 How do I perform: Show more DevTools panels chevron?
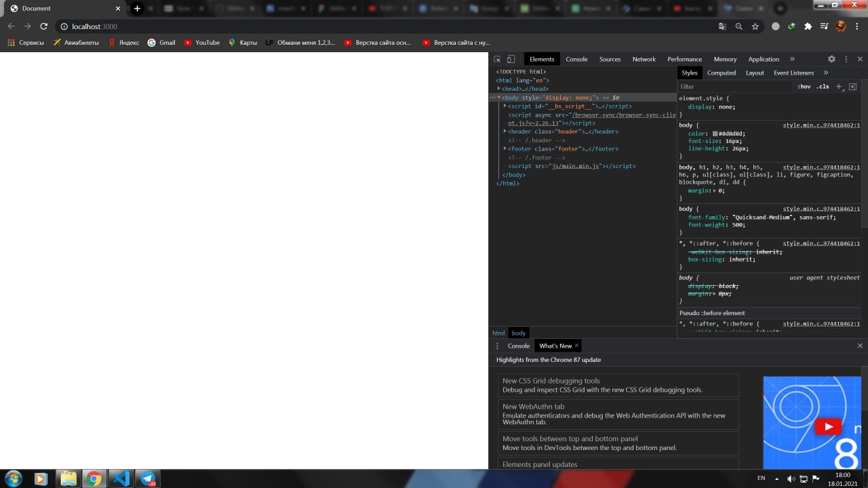[792, 59]
